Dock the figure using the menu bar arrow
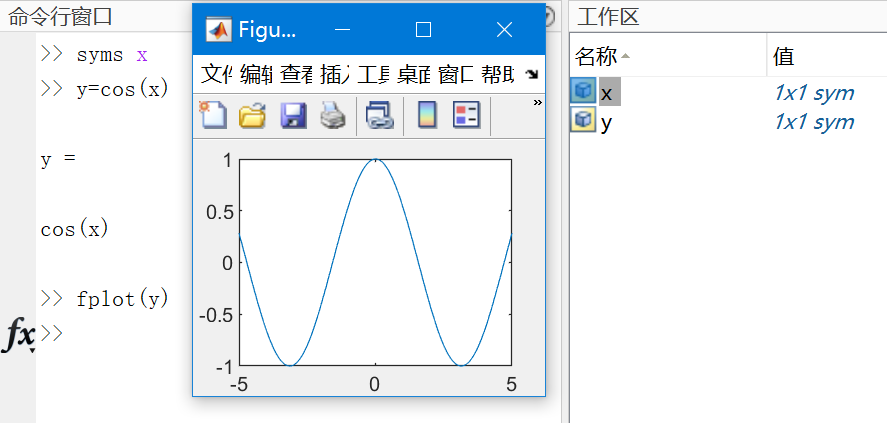 532,75
